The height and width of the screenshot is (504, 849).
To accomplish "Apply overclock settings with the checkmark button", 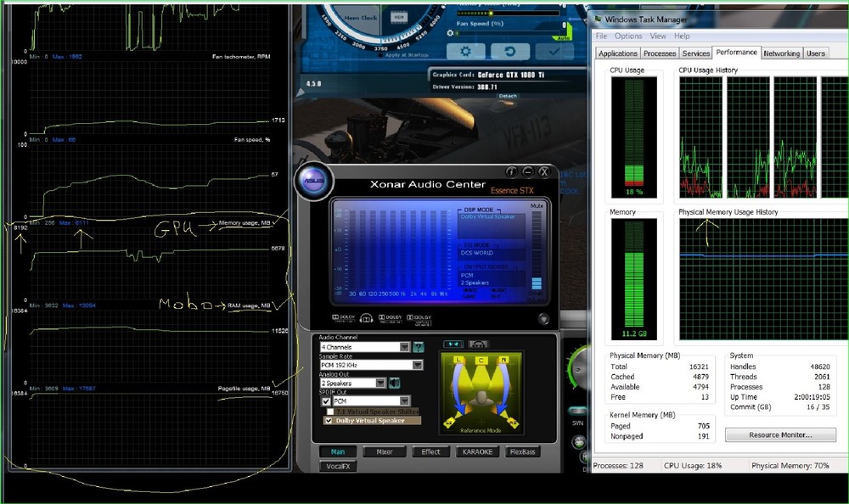I will click(x=554, y=51).
